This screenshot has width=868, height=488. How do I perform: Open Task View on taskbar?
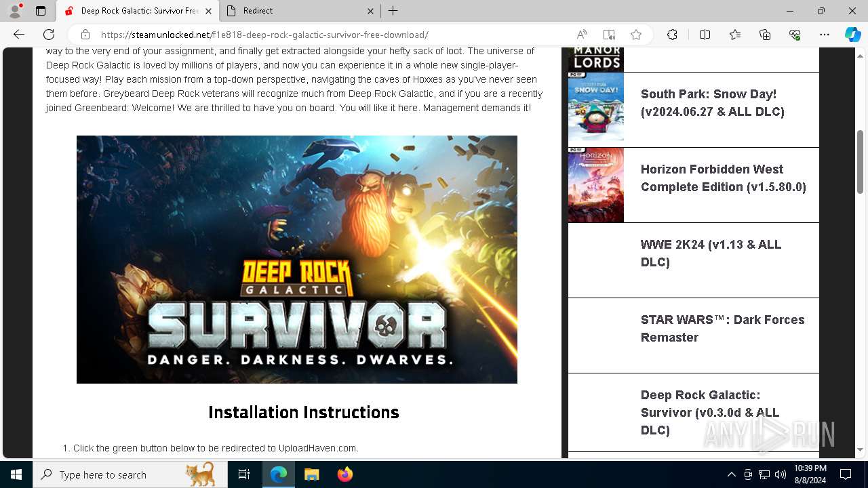click(244, 474)
